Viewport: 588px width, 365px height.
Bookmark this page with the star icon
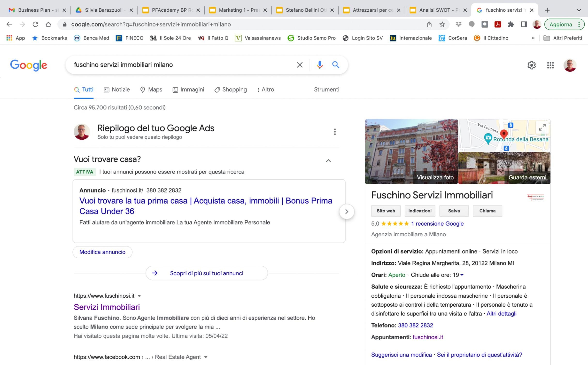coord(442,24)
